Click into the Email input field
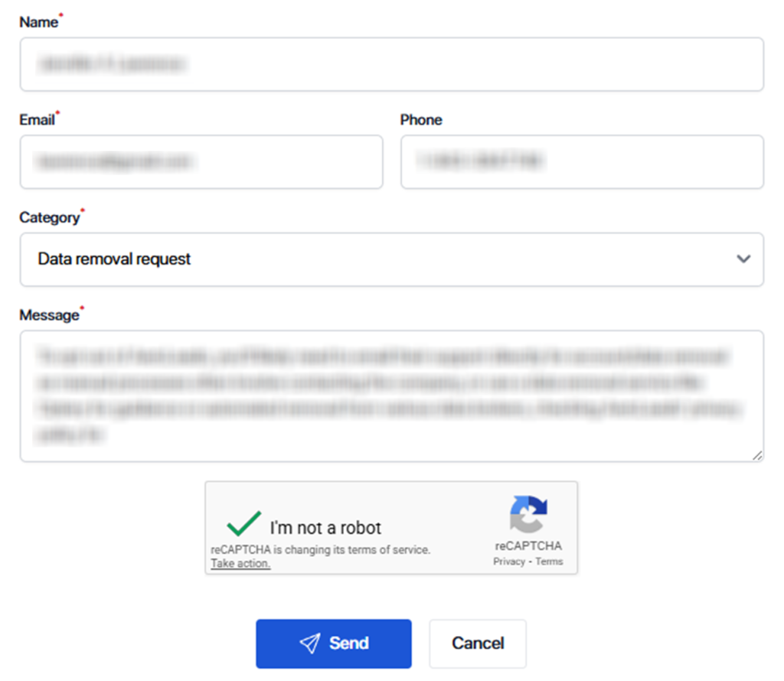The image size is (784, 681). tap(201, 161)
